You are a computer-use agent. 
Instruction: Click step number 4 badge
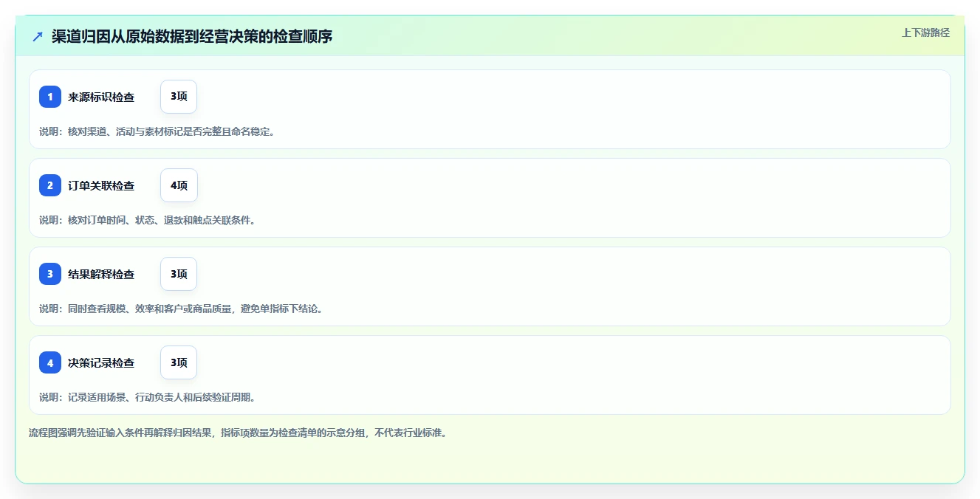pyautogui.click(x=50, y=362)
